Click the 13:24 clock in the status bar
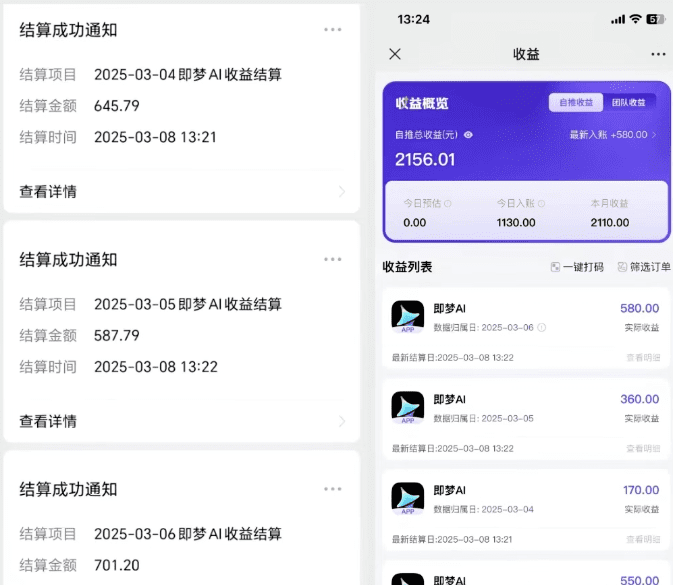The width and height of the screenshot is (673, 585). (413, 19)
